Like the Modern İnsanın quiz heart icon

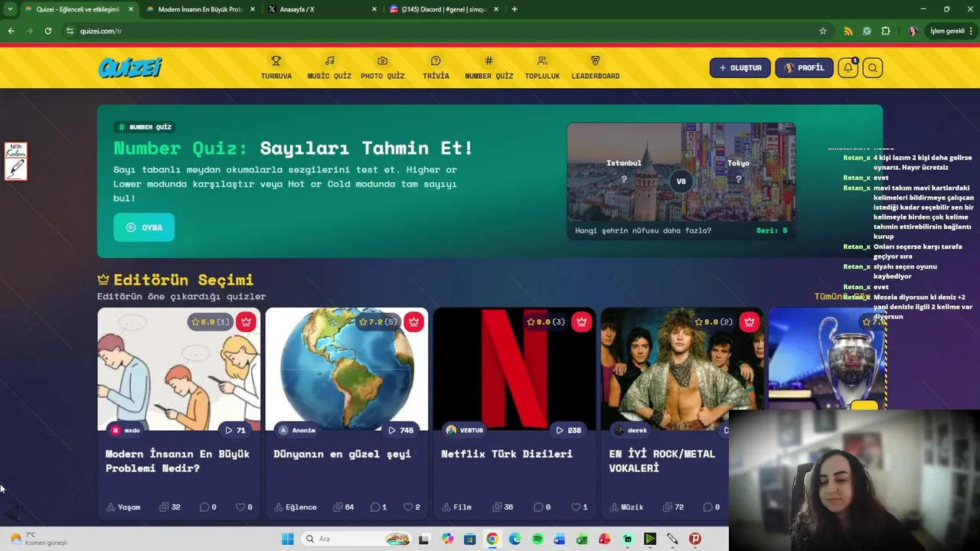tap(240, 507)
